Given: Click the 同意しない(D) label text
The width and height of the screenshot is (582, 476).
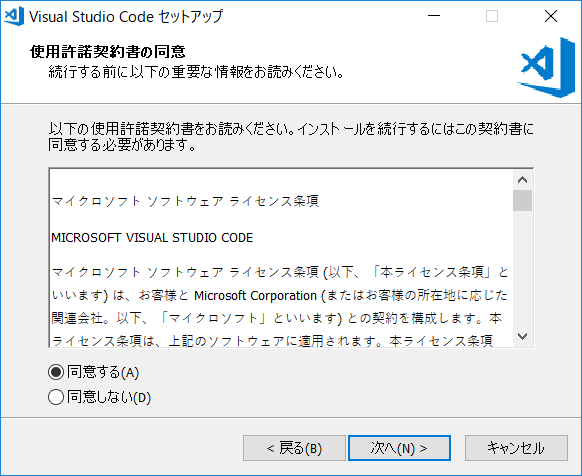Looking at the screenshot, I should click(x=109, y=397).
